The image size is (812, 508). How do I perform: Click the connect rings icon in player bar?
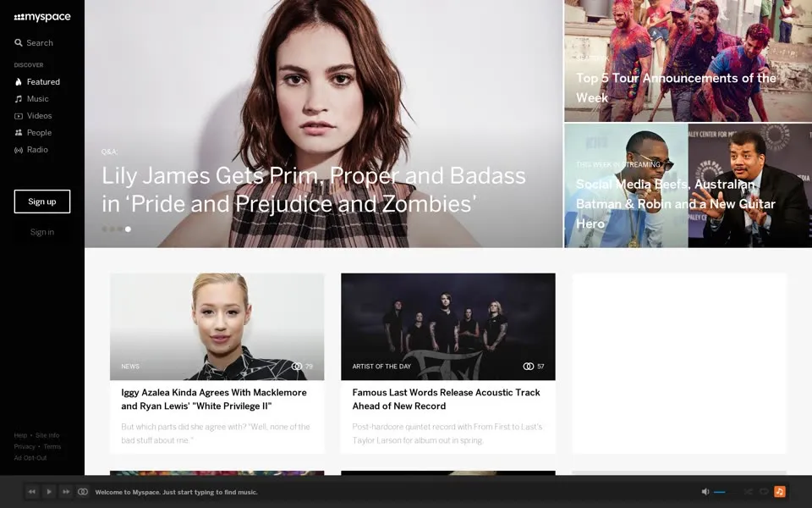coord(82,492)
